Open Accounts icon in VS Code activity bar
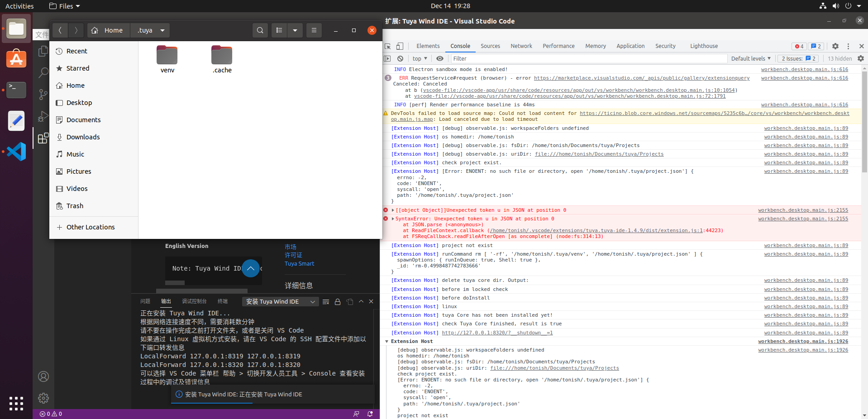This screenshot has width=868, height=419. click(43, 376)
